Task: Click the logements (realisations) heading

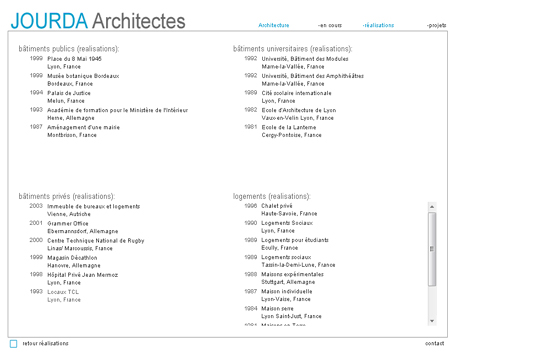Action: pos(272,196)
